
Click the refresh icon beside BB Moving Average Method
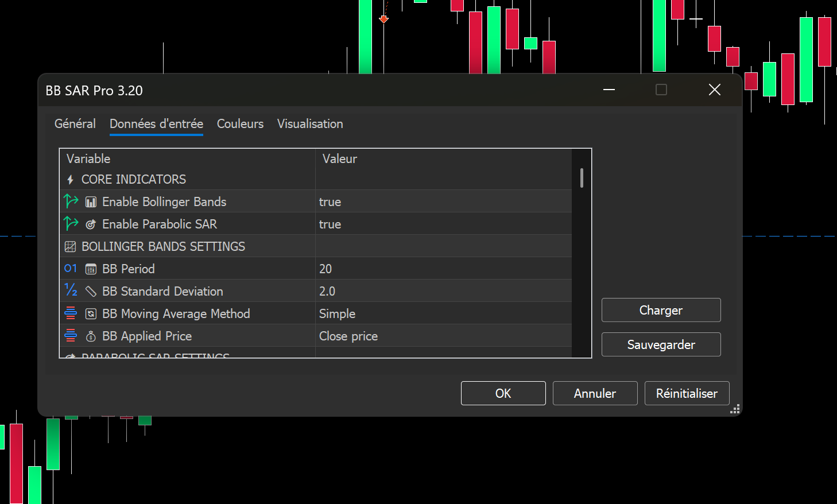pyautogui.click(x=91, y=313)
